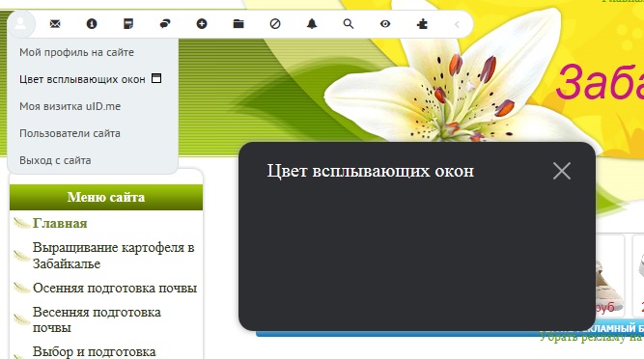The height and width of the screenshot is (359, 644).
Task: Collapse the toolbar with left chevron
Action: tap(457, 24)
